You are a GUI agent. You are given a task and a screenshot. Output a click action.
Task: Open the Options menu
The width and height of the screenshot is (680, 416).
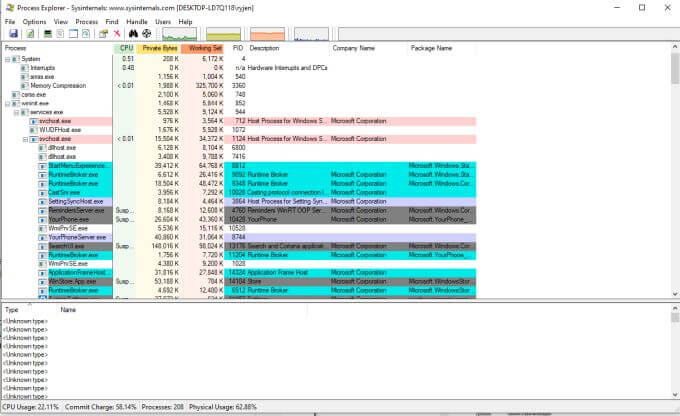tap(34, 22)
